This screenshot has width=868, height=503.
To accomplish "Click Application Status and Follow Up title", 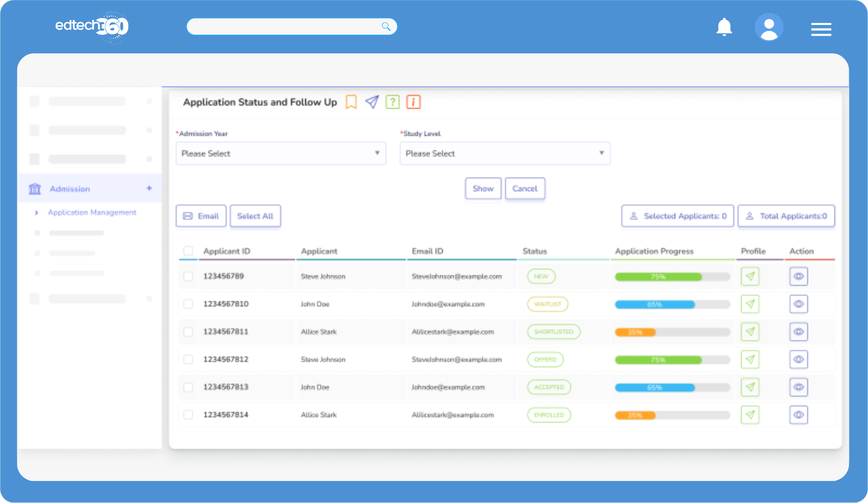I will (x=260, y=102).
